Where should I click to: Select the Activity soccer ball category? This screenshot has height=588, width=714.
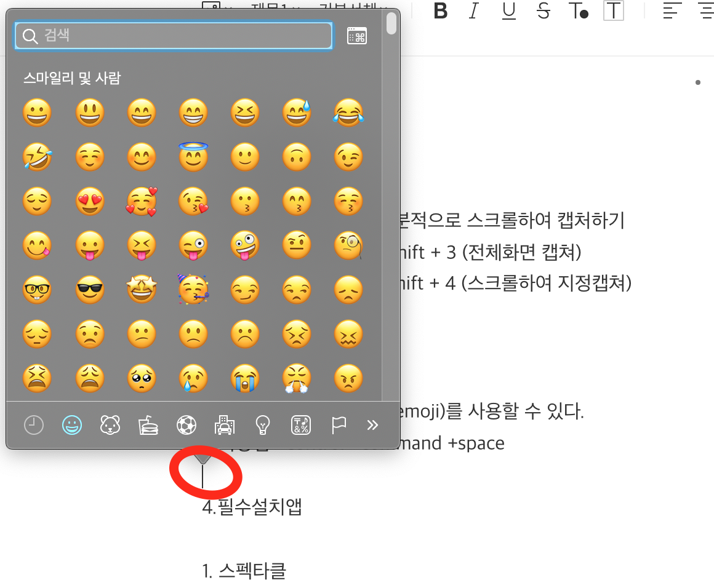click(187, 426)
